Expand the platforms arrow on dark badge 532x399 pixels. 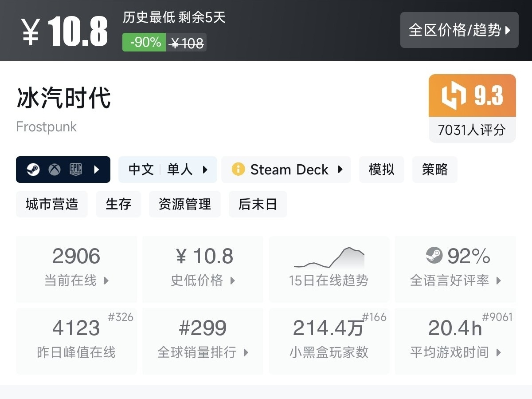(x=97, y=170)
